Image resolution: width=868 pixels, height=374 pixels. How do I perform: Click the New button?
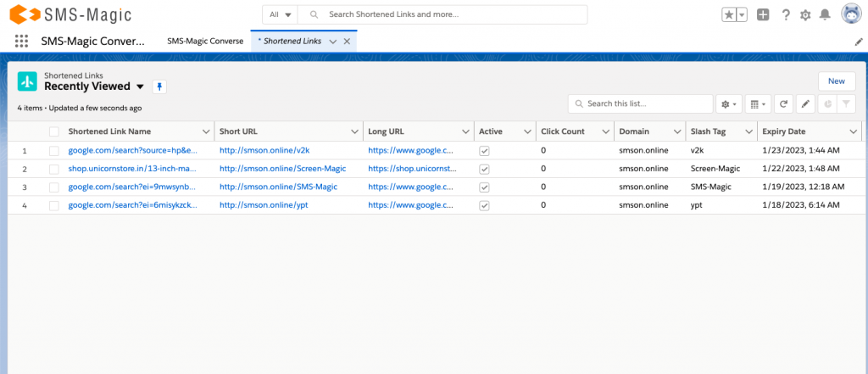[837, 81]
